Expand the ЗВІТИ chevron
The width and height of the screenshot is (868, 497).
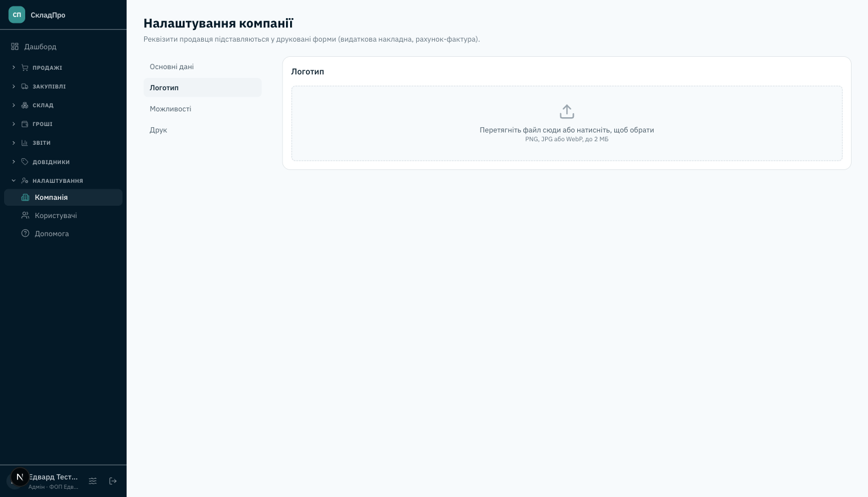click(13, 143)
